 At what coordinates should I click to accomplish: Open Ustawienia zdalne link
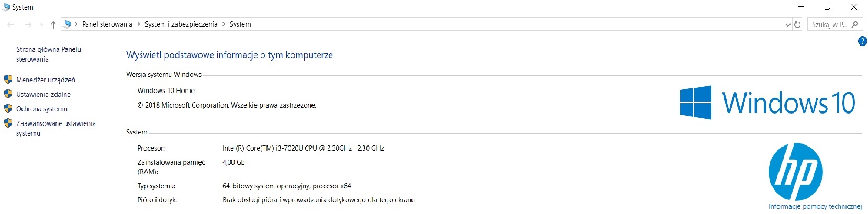coord(43,94)
